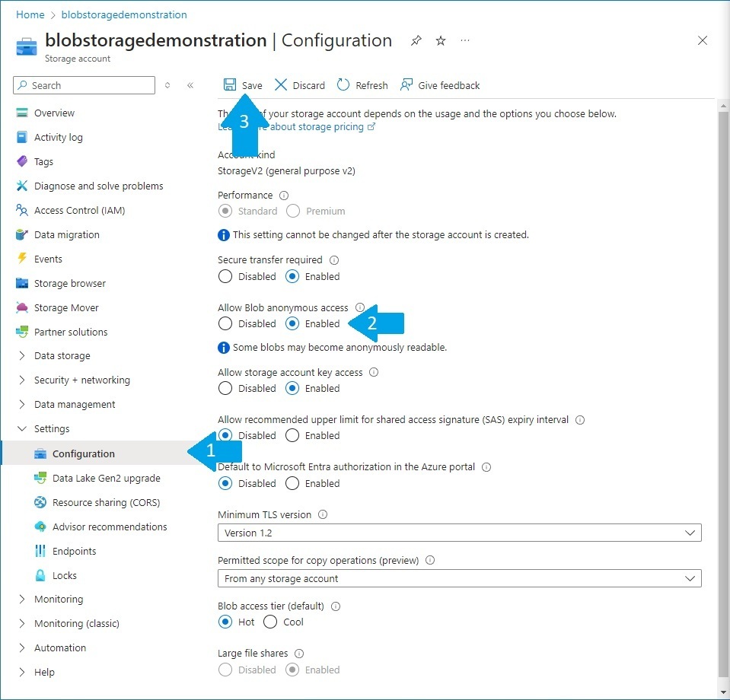
Task: Add to favorites with the star icon
Action: pos(441,41)
